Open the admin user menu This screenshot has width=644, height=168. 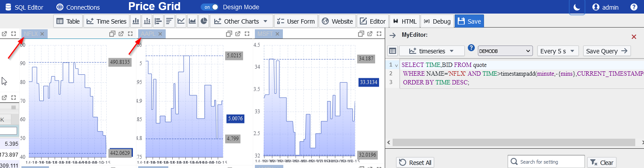[x=605, y=7]
